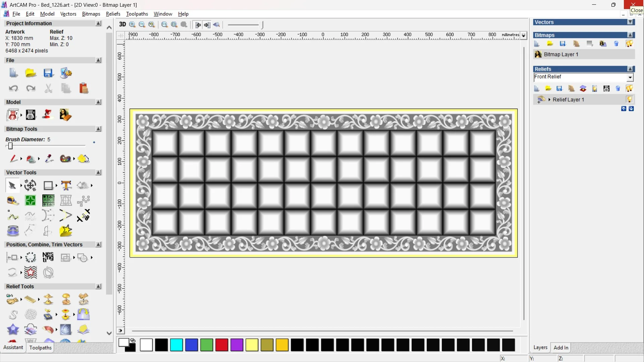
Task: Collapse the Bitmap Tools section
Action: pyautogui.click(x=98, y=129)
